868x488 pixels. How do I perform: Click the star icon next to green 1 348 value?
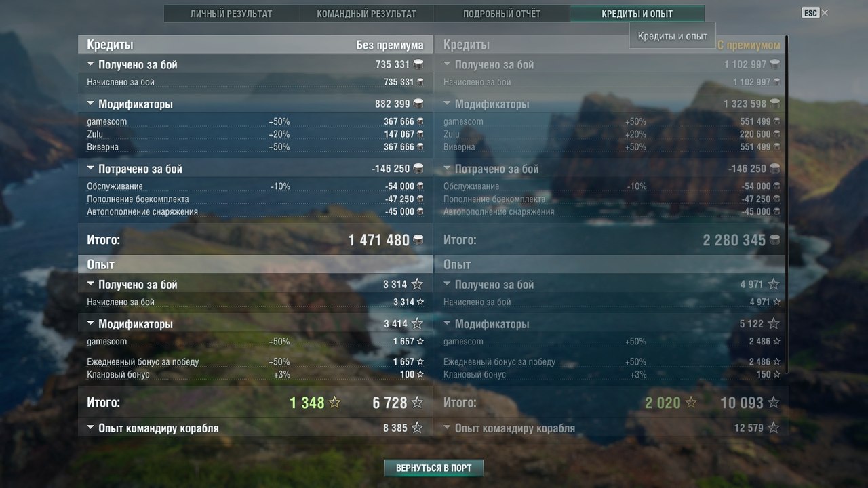(x=334, y=403)
